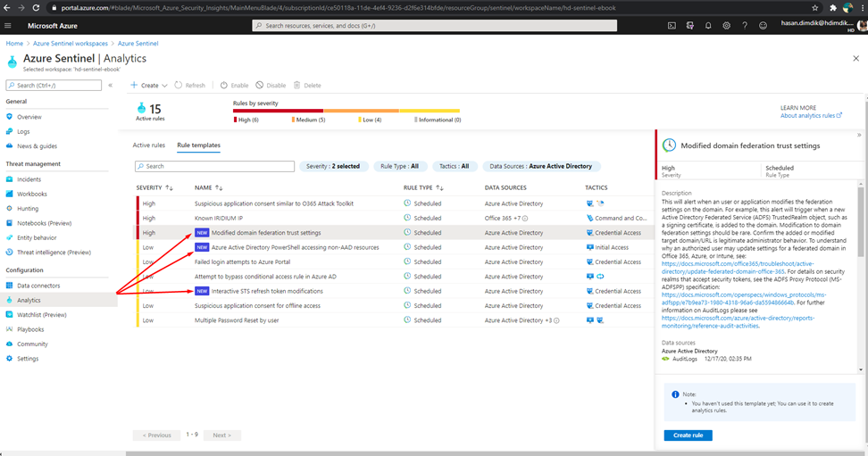This screenshot has width=868, height=456.
Task: Expand details pane with double chevron
Action: 859,135
